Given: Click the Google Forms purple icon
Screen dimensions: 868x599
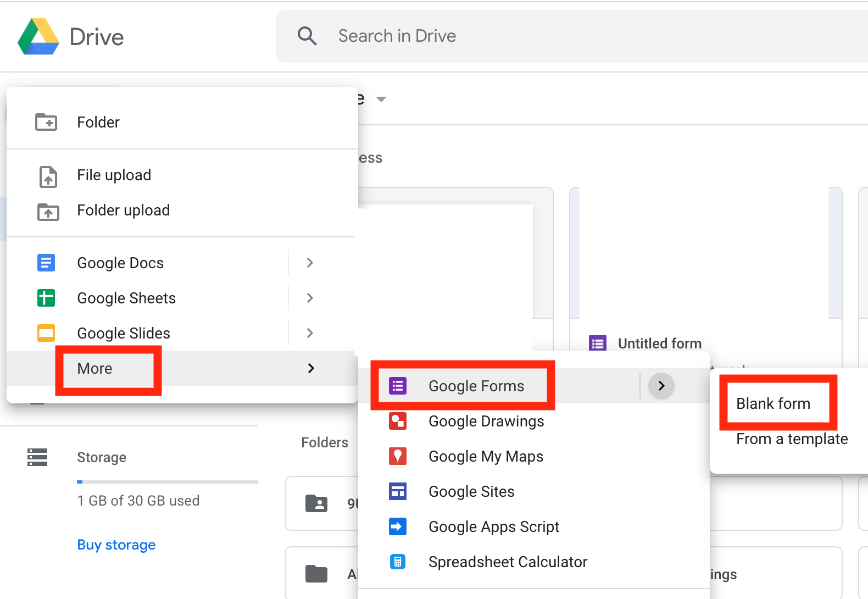Looking at the screenshot, I should click(397, 386).
